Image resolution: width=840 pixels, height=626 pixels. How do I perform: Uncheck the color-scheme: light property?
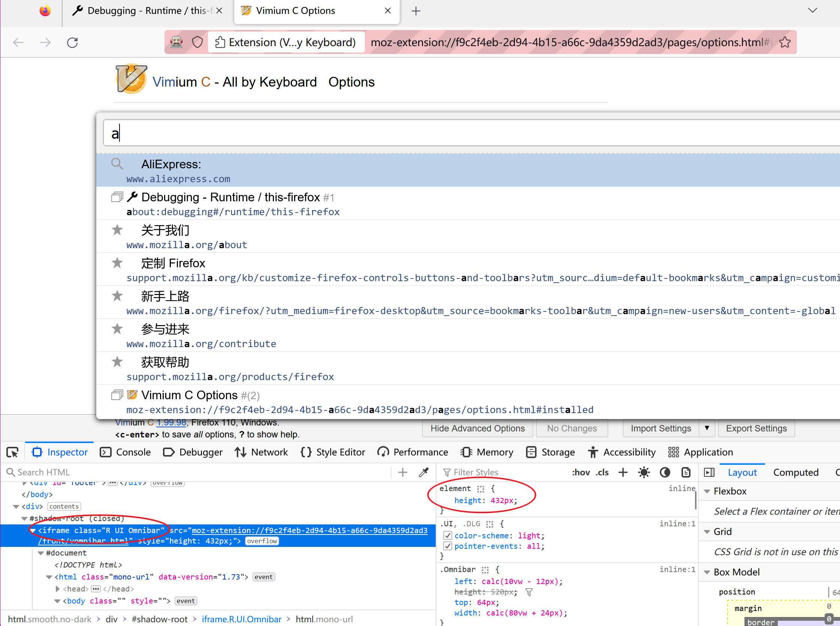448,535
